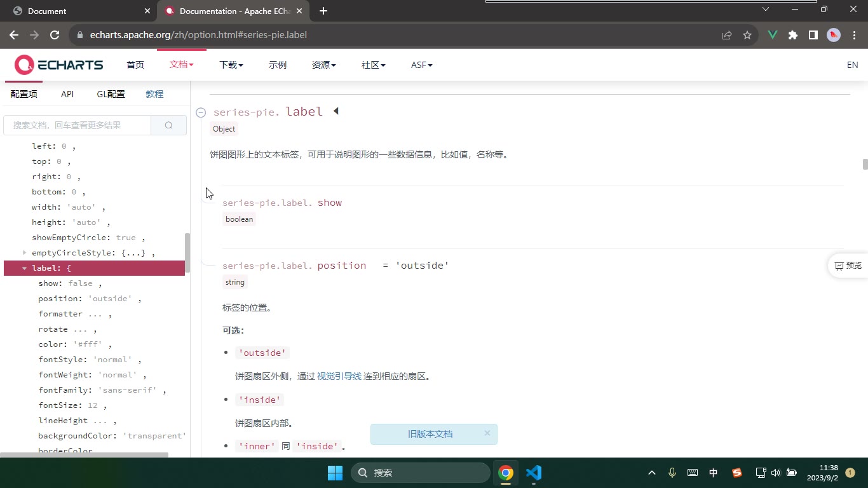Image resolution: width=868 pixels, height=488 pixels.
Task: Open the 社区 dropdown menu
Action: 374,65
